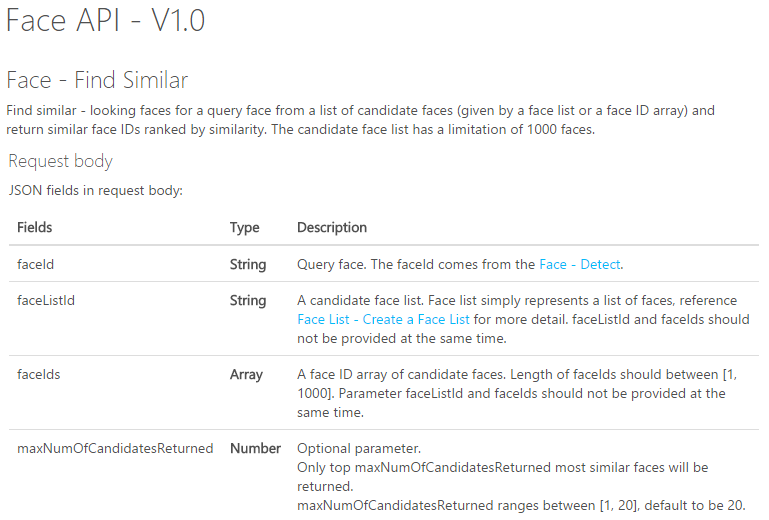This screenshot has height=520, width=769.
Task: Open Face List - Create a Face List link
Action: pyautogui.click(x=383, y=319)
